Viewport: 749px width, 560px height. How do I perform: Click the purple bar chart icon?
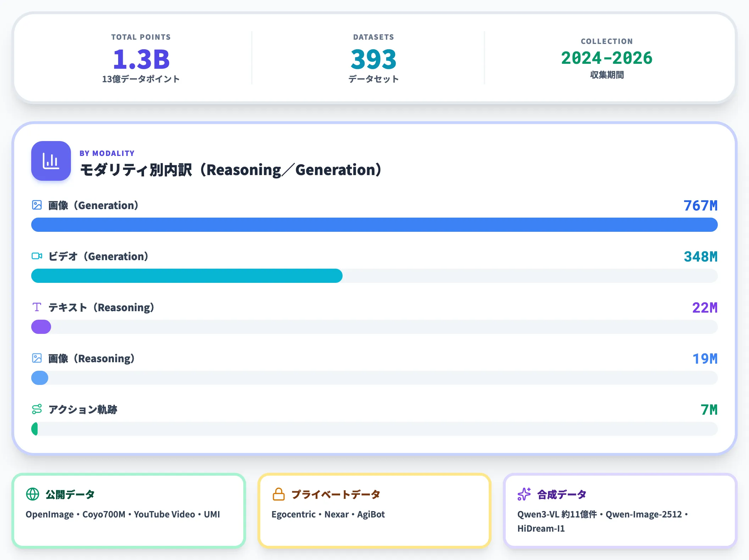(x=51, y=161)
